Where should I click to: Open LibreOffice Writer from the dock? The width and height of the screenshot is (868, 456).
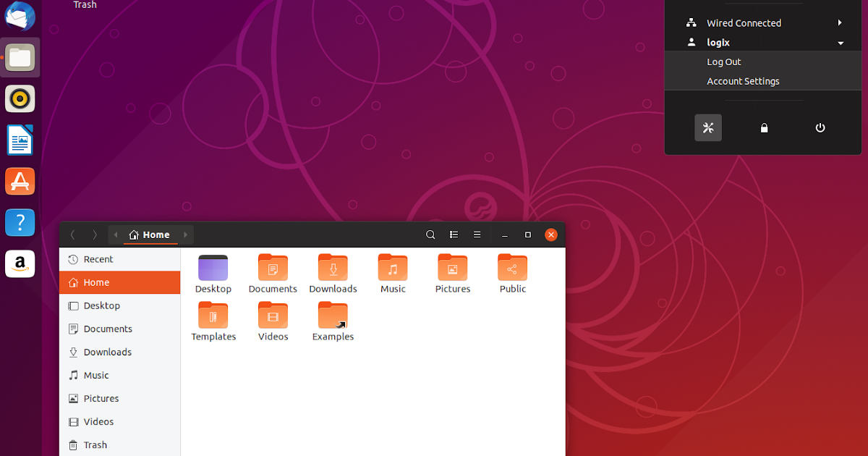click(x=20, y=140)
